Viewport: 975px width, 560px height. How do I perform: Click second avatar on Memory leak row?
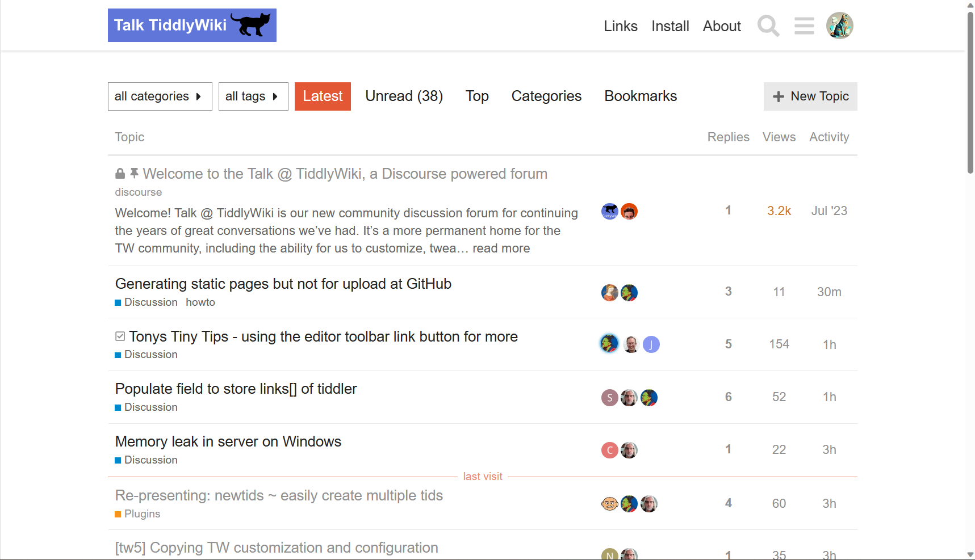coord(629,450)
